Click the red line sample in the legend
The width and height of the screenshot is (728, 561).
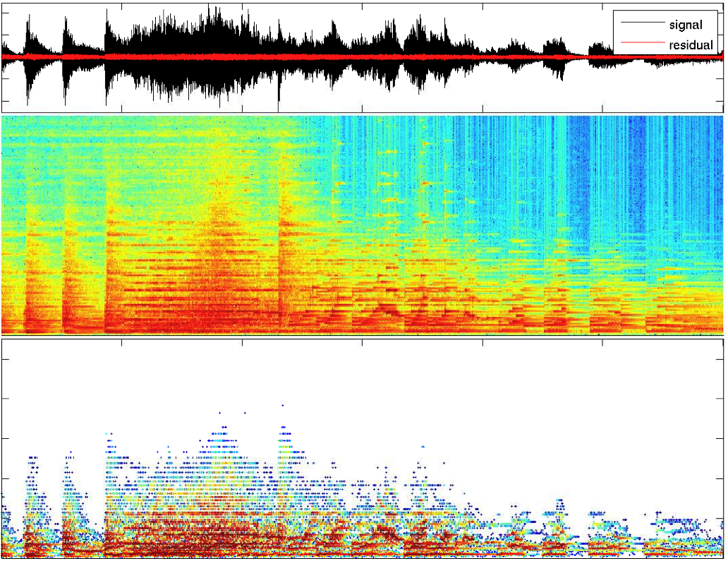pyautogui.click(x=641, y=45)
